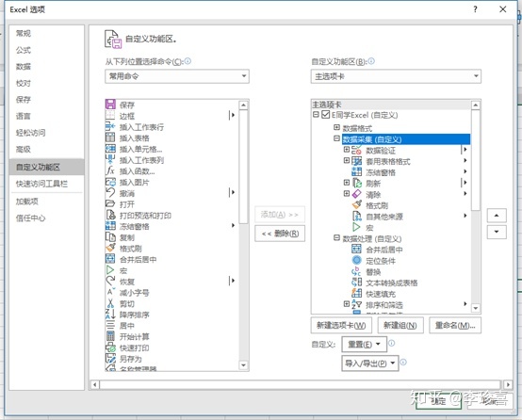Click the 打印预览和打印 icon
This screenshot has height=420, width=522.
click(110, 215)
